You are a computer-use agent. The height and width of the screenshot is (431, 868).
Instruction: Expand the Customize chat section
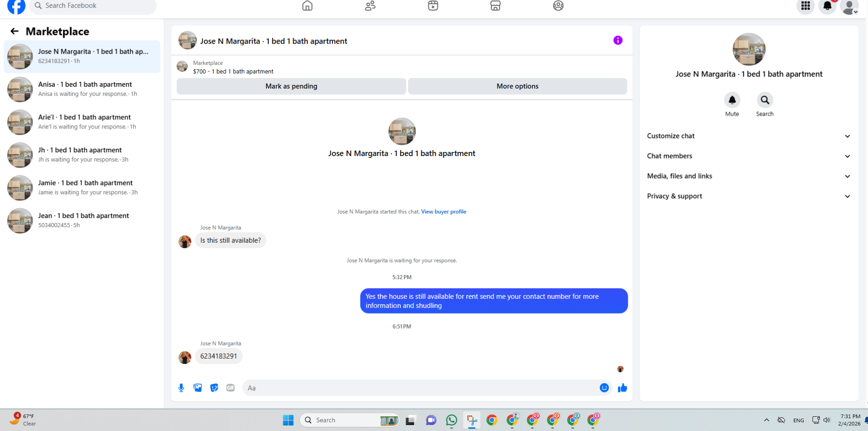pyautogui.click(x=749, y=136)
